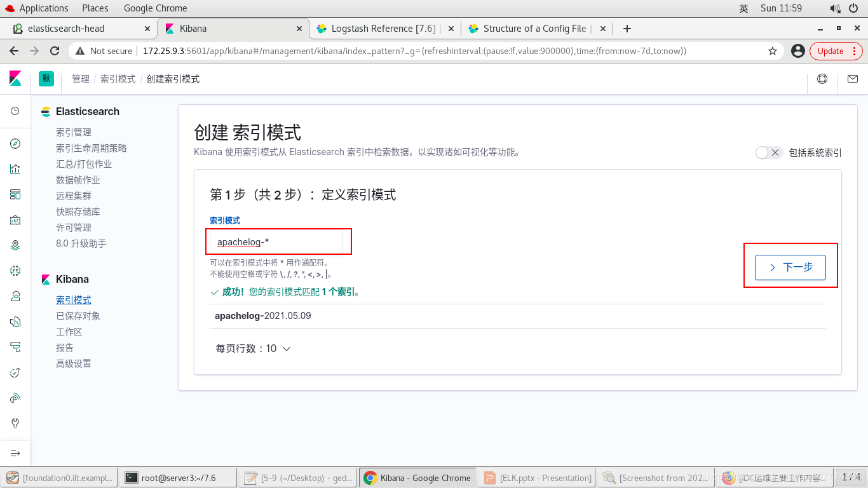This screenshot has height=488, width=868.
Task: Open 汇总/打包作业 link
Action: click(84, 164)
